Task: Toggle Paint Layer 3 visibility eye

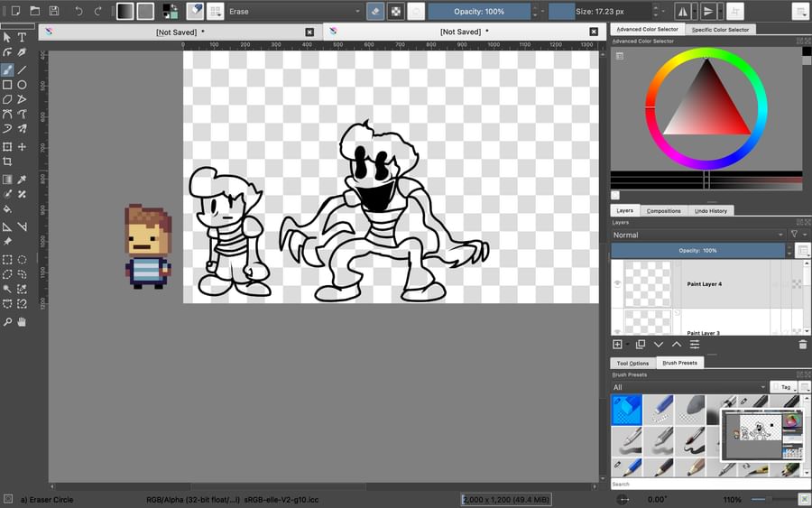Action: click(617, 331)
